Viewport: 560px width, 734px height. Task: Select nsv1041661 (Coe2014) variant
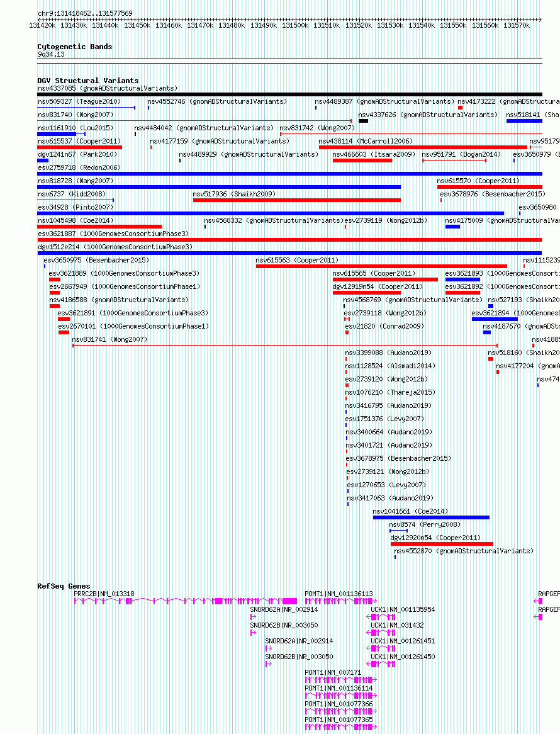pyautogui.click(x=410, y=511)
